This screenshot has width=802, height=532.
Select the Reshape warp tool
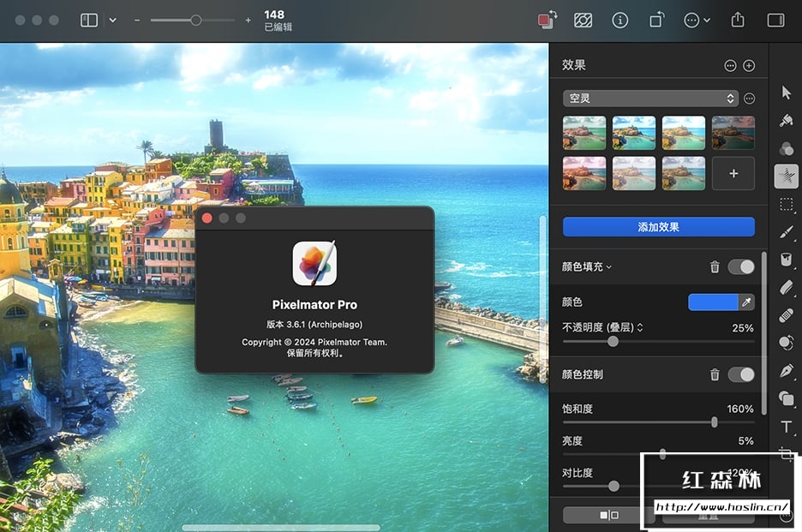786,342
